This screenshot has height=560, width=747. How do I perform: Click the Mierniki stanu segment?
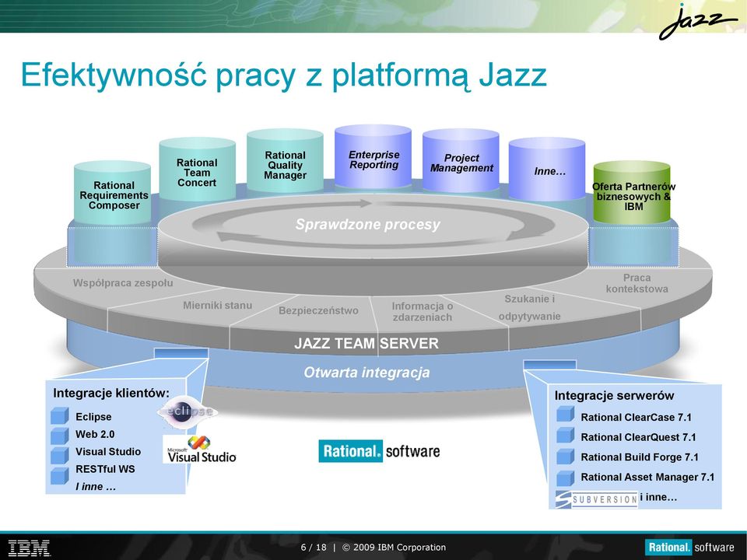point(217,305)
